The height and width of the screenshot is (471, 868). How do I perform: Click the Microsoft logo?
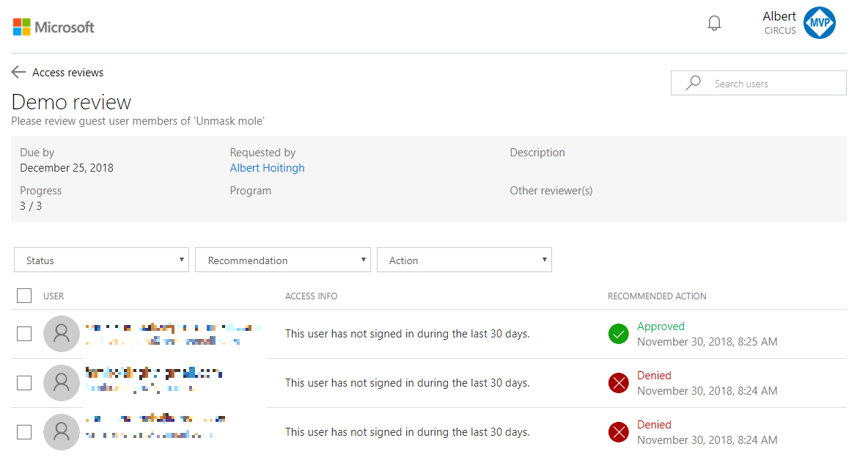click(x=54, y=27)
